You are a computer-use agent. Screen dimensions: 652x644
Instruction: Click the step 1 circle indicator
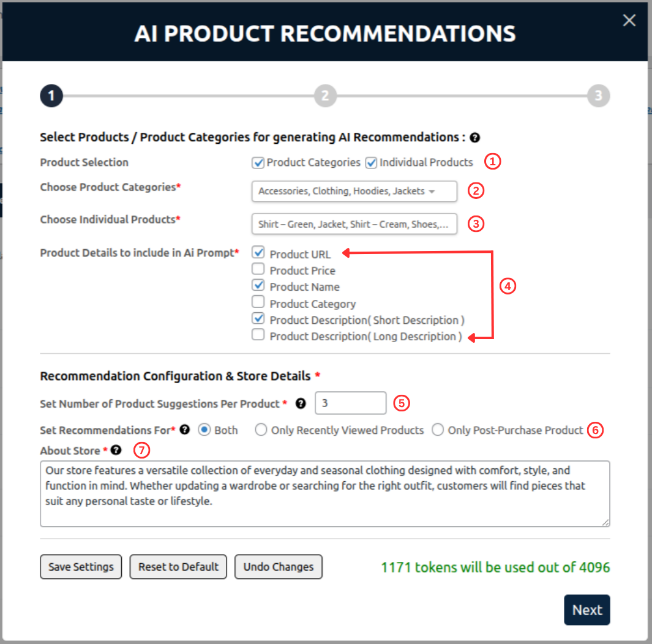(x=51, y=95)
